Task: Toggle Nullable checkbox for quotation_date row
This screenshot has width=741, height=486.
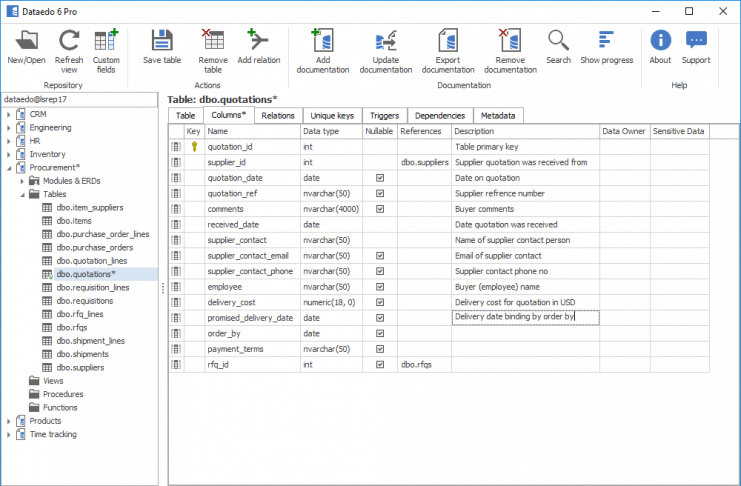Action: tap(380, 178)
